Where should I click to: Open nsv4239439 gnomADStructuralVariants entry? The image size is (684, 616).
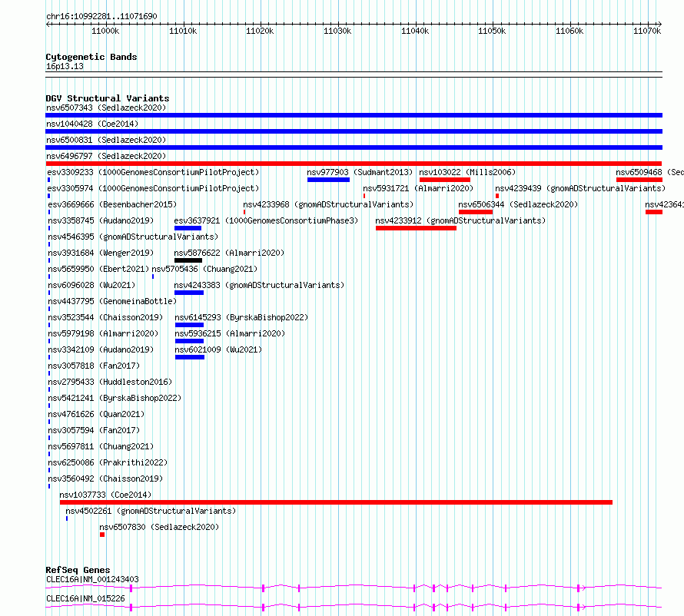pos(580,188)
